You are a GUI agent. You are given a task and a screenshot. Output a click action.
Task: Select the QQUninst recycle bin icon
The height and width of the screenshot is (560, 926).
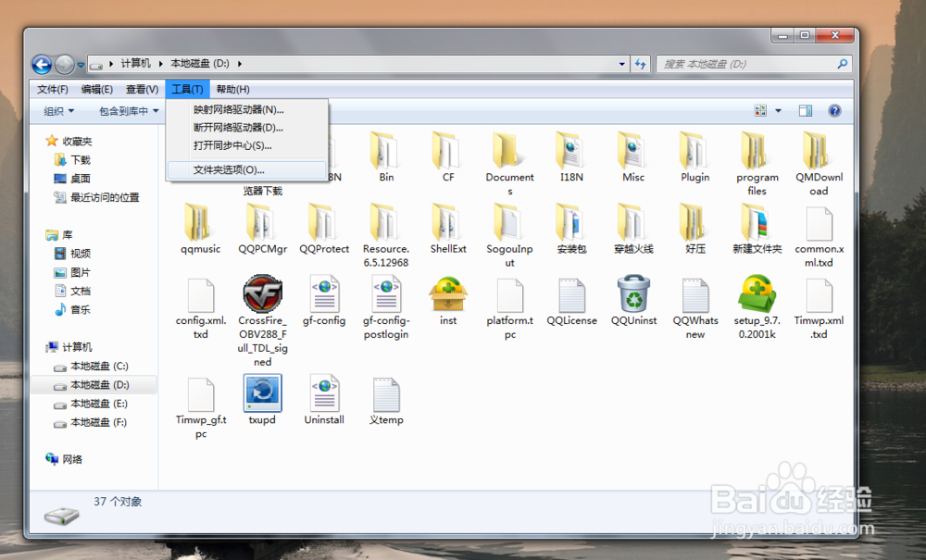(x=633, y=293)
